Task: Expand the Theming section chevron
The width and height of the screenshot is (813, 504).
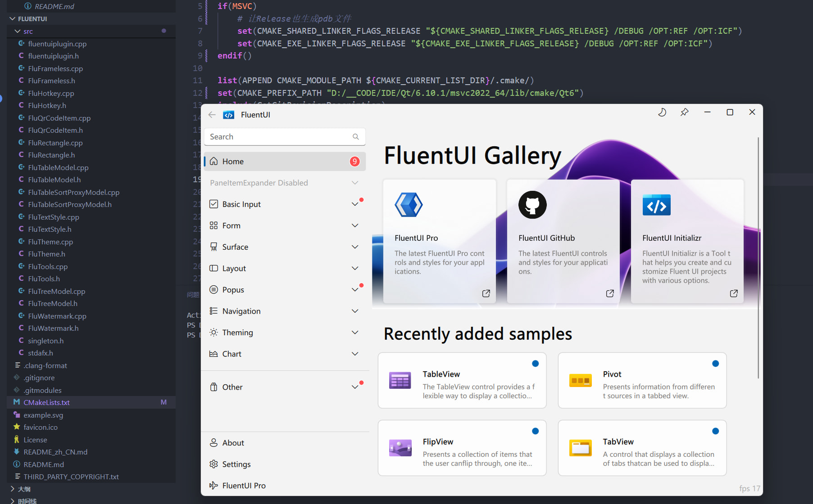Action: pyautogui.click(x=355, y=333)
